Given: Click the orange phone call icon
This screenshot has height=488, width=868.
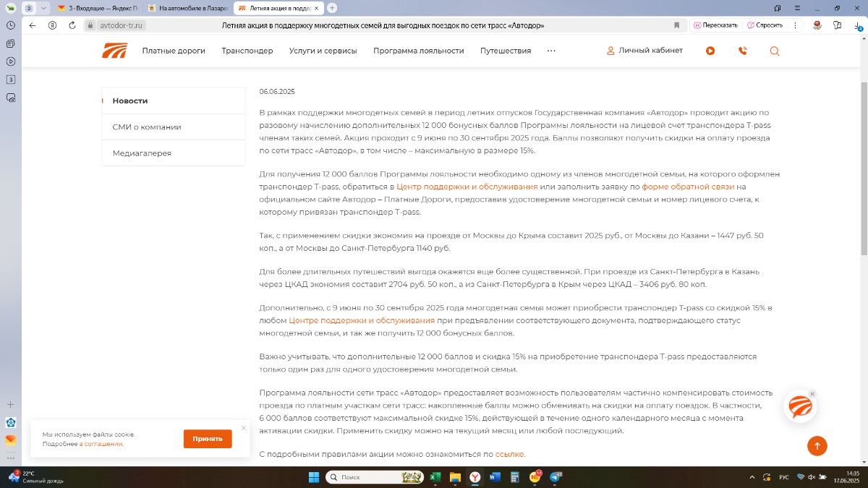Looking at the screenshot, I should (x=742, y=51).
